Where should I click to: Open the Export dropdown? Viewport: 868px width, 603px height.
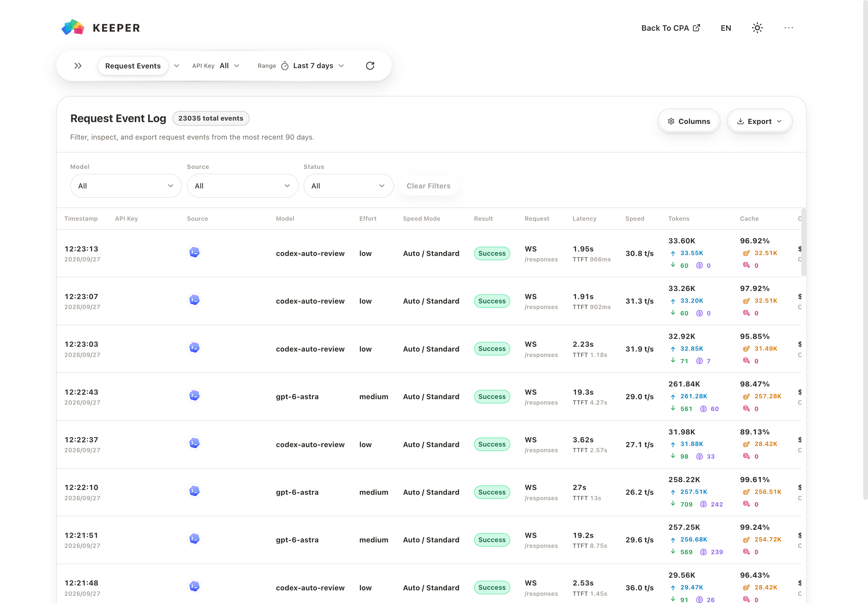(x=759, y=121)
